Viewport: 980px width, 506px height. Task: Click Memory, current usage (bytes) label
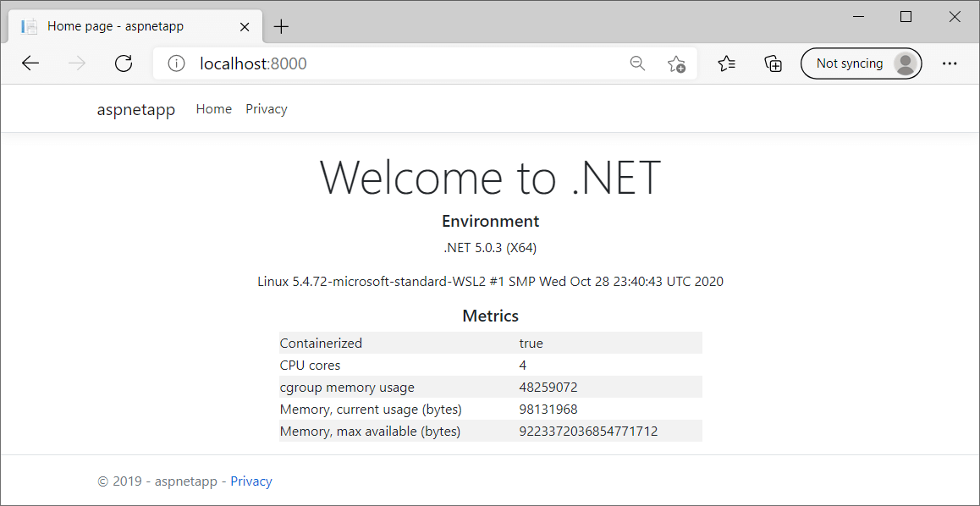click(x=371, y=410)
